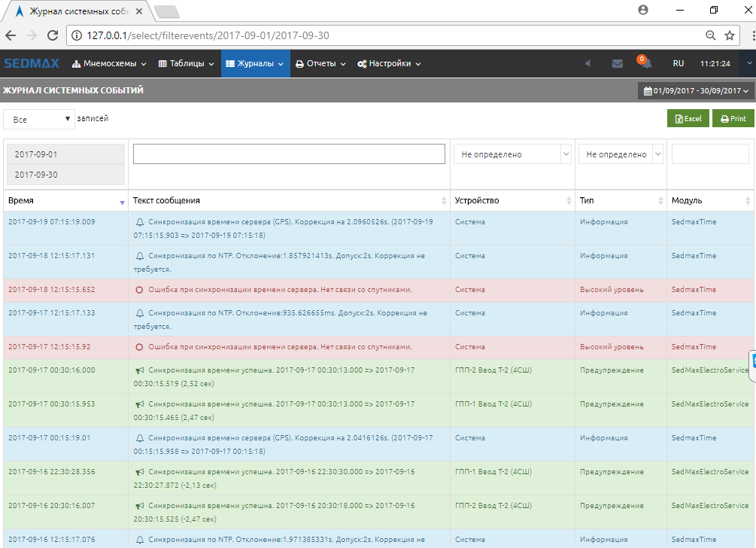The image size is (756, 548).
Task: Open the Отчеты menu
Action: coord(320,64)
